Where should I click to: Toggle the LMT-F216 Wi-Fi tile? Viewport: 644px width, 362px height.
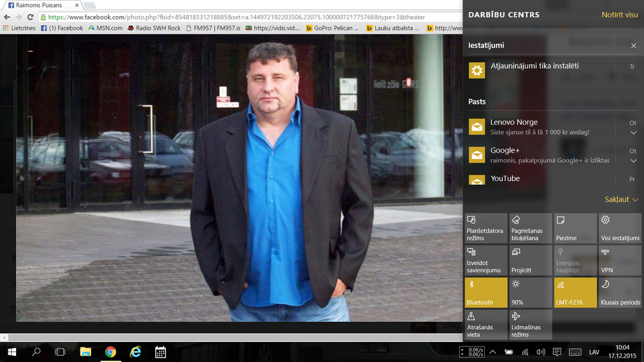click(575, 292)
